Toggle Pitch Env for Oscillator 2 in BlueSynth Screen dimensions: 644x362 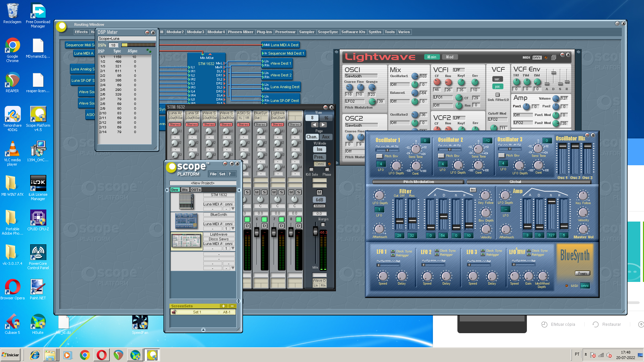pyautogui.click(x=441, y=156)
